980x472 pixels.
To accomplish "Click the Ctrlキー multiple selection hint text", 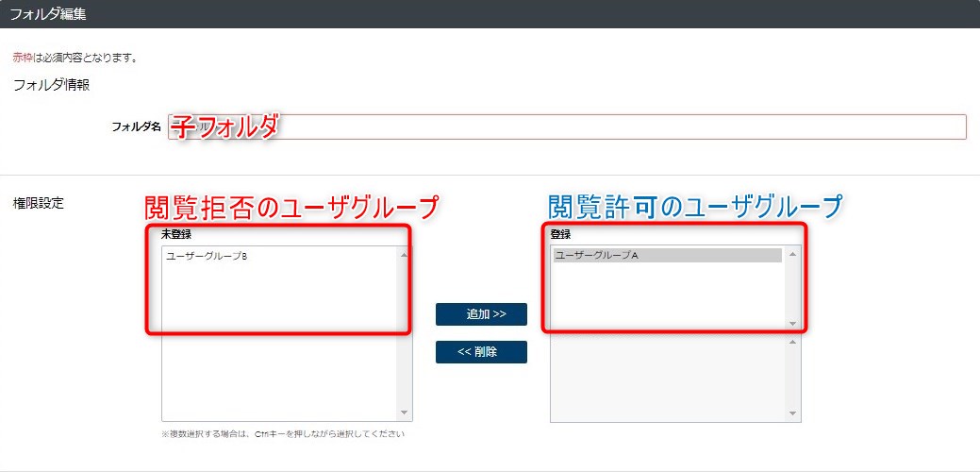I will [x=283, y=433].
